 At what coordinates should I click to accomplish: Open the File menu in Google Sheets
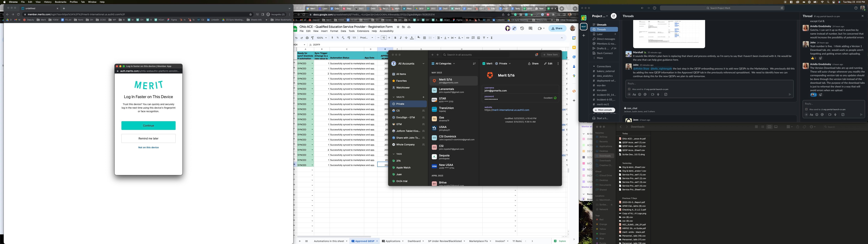302,31
